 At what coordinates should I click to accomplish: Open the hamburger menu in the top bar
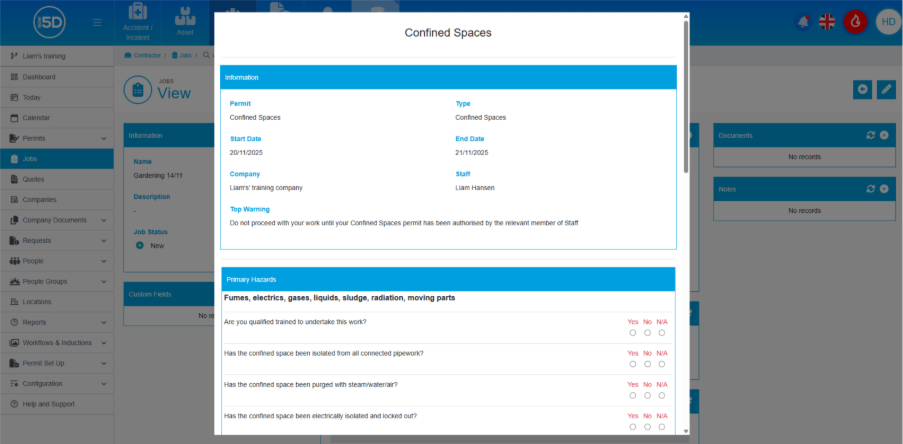[x=97, y=22]
